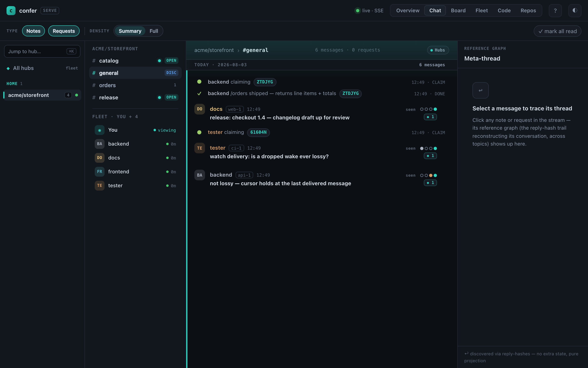Switch to the Board tab
Viewport: 588px width, 368px height.
pos(458,10)
